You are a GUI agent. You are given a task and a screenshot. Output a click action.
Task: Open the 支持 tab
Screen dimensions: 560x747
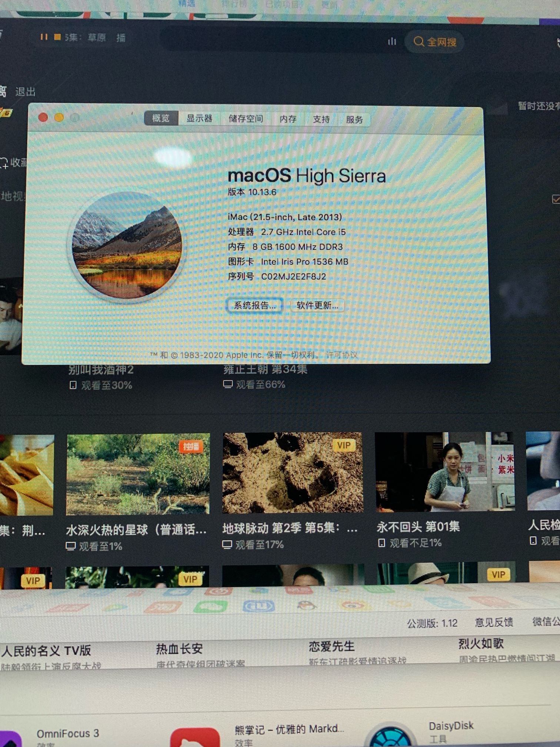tap(321, 120)
